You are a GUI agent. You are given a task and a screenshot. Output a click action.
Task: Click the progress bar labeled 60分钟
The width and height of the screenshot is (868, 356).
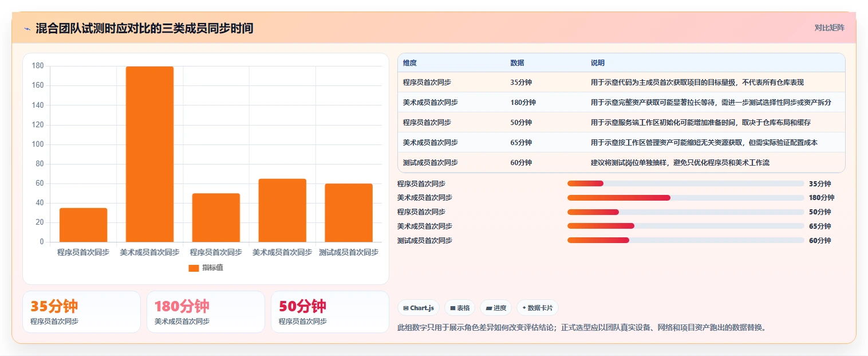coord(686,240)
